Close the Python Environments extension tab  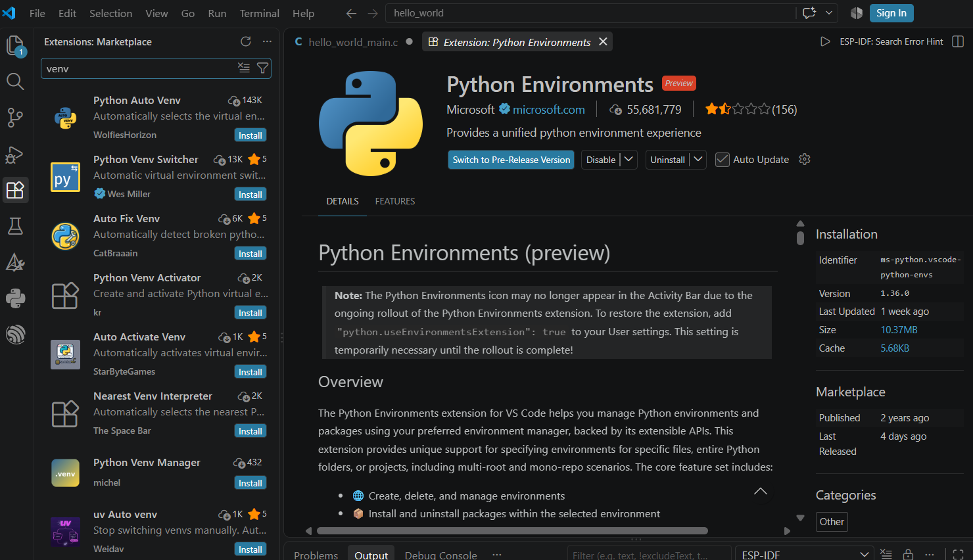pyautogui.click(x=603, y=41)
